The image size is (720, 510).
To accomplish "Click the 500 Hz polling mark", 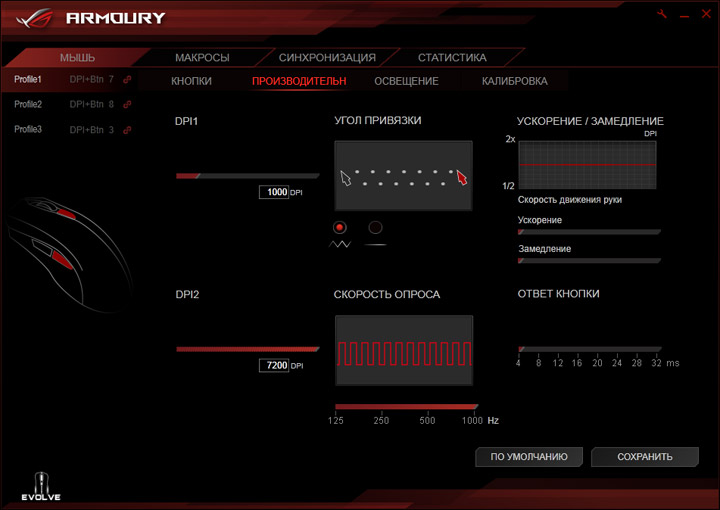I will [427, 420].
